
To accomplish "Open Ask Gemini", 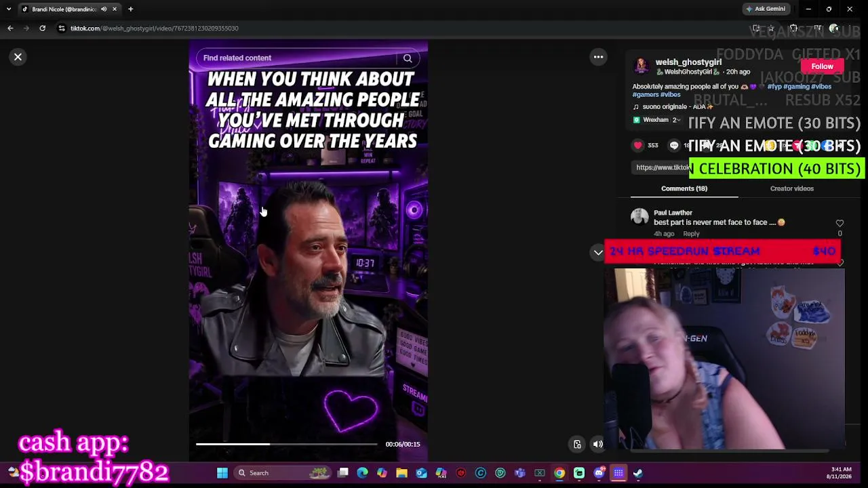I will tap(766, 9).
